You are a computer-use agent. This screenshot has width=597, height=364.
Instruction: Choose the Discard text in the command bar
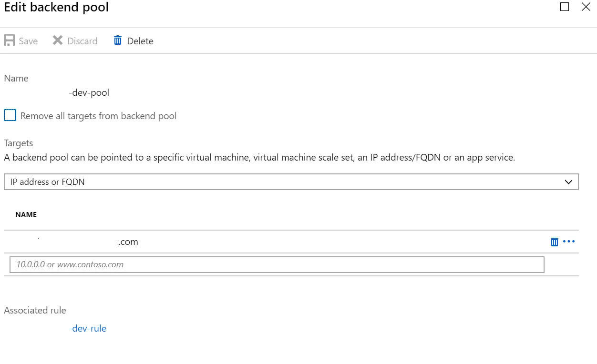coord(82,41)
